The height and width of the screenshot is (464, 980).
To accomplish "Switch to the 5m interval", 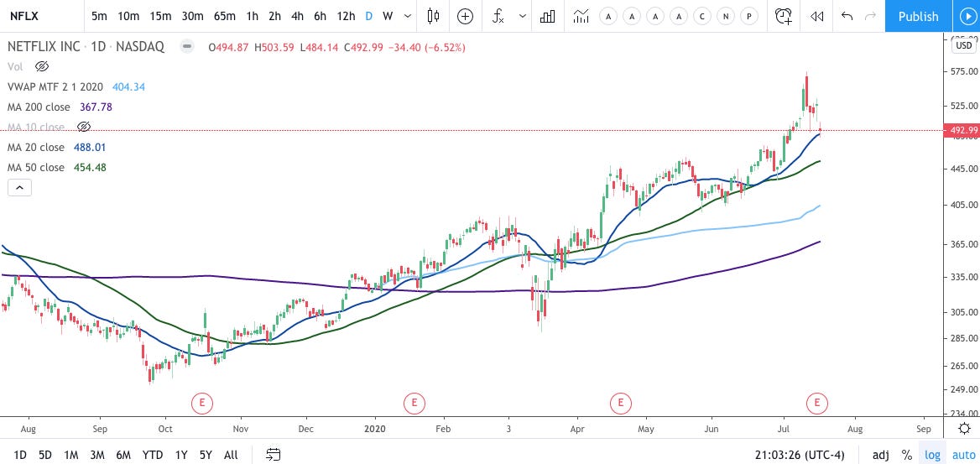I will 99,16.
